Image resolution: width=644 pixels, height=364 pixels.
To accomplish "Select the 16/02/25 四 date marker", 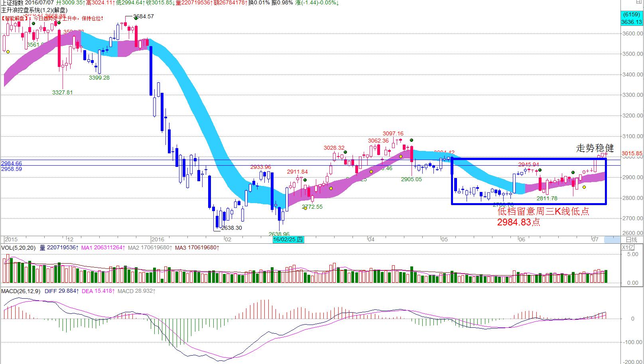I will pos(288,240).
